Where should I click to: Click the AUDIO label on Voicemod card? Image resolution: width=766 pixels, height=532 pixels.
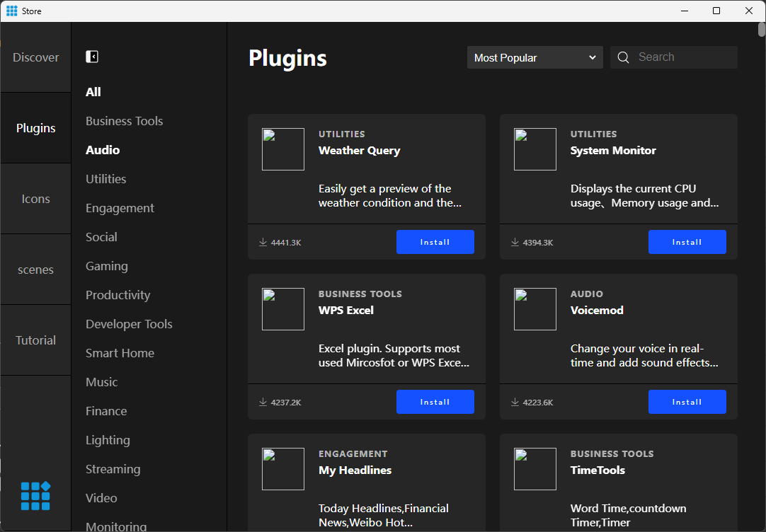click(587, 294)
